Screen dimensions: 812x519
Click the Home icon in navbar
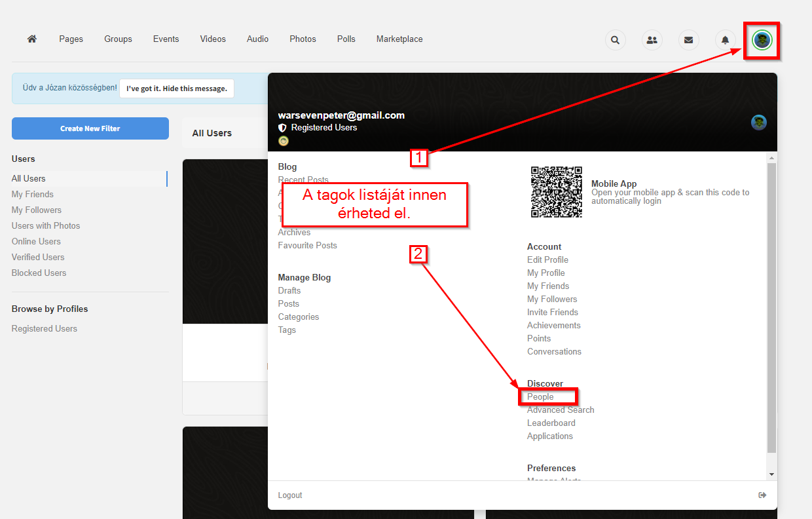click(x=31, y=39)
